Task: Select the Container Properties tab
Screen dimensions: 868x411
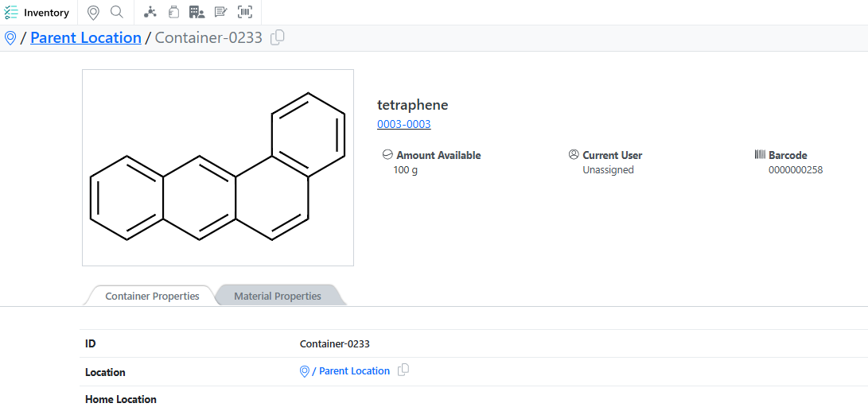Action: [x=152, y=296]
